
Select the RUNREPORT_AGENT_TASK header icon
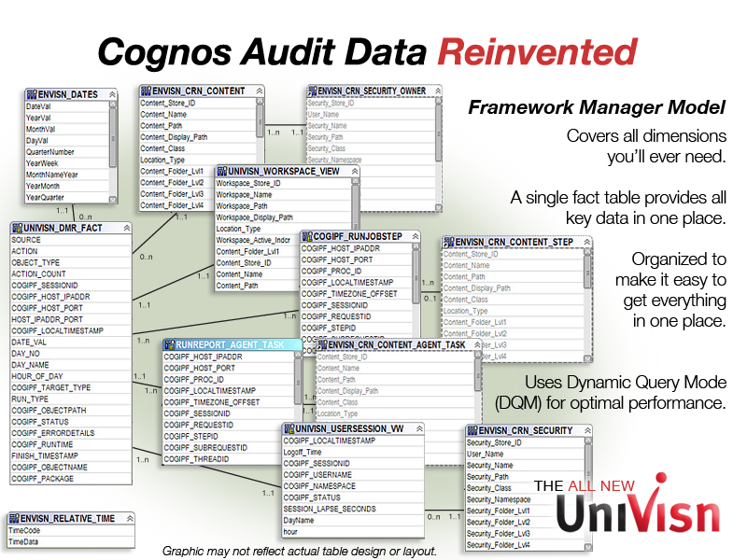(168, 344)
